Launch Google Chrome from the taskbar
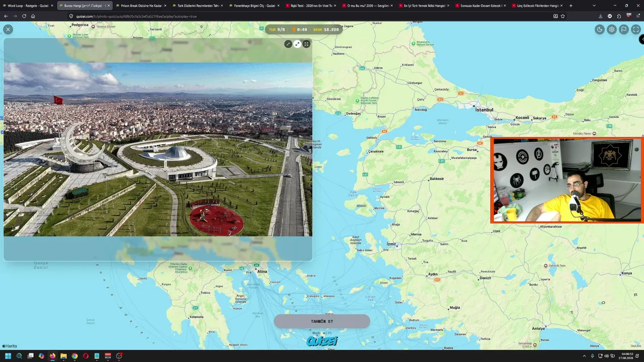 point(74,356)
